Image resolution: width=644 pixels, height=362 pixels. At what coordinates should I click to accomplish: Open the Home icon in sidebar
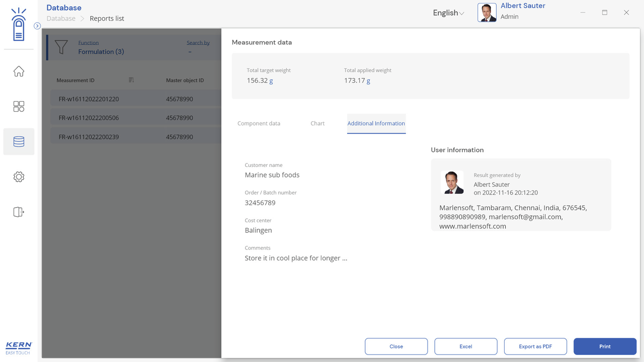click(x=19, y=71)
